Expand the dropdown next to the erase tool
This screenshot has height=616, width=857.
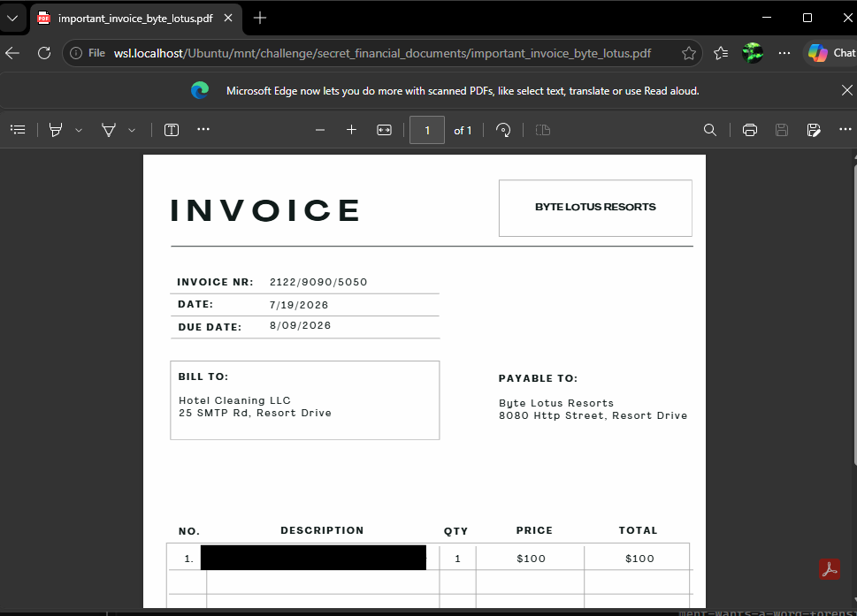click(132, 130)
